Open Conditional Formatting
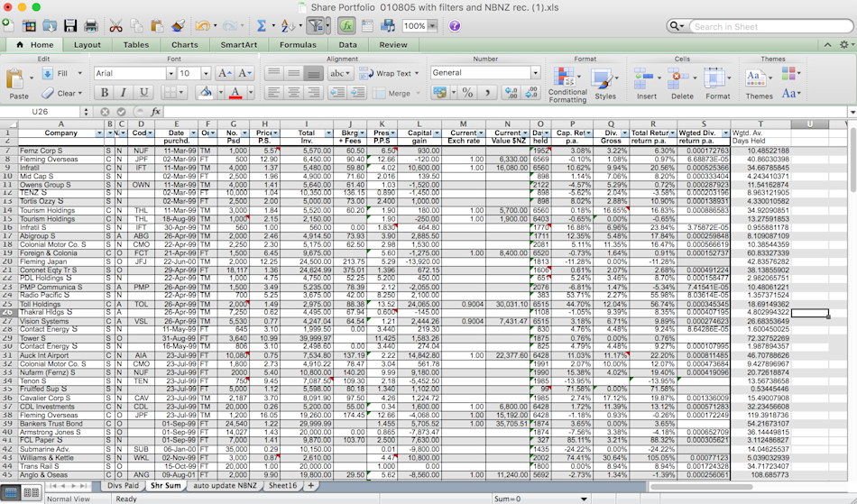The height and width of the screenshot is (504, 857). (x=567, y=85)
